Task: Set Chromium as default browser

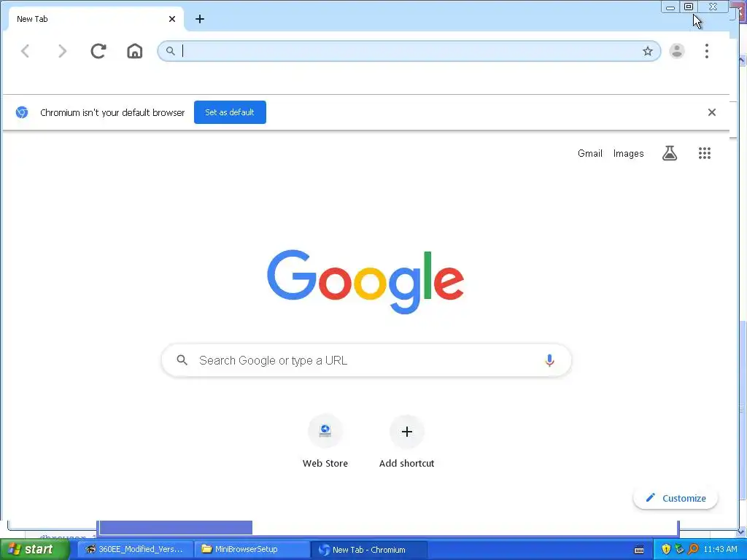Action: coord(230,112)
